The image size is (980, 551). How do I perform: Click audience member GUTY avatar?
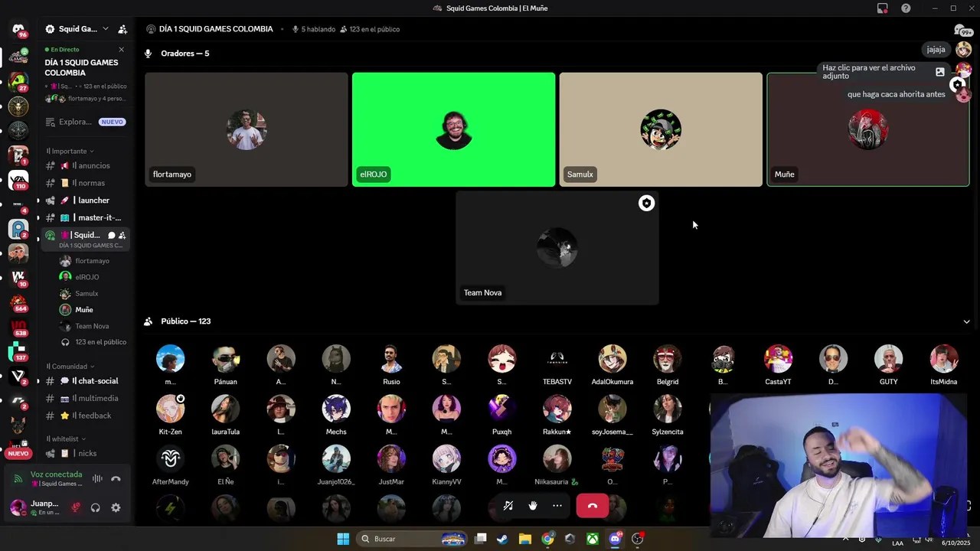tap(888, 359)
